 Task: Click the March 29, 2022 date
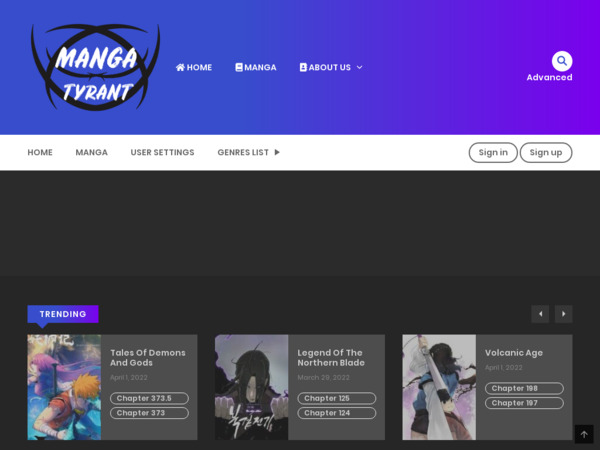tap(323, 377)
